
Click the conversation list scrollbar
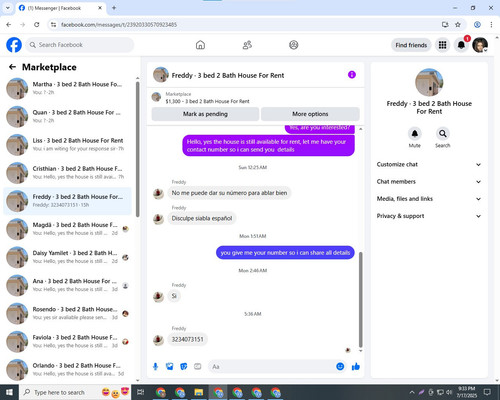[x=137, y=150]
